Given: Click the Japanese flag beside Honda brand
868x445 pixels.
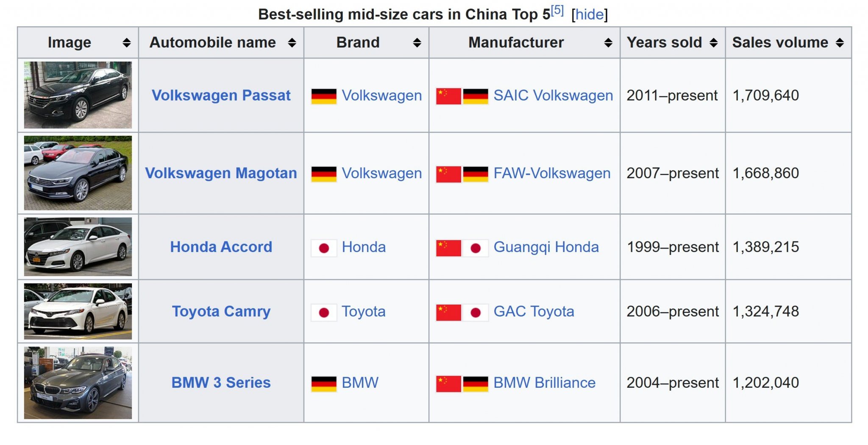Looking at the screenshot, I should point(324,246).
